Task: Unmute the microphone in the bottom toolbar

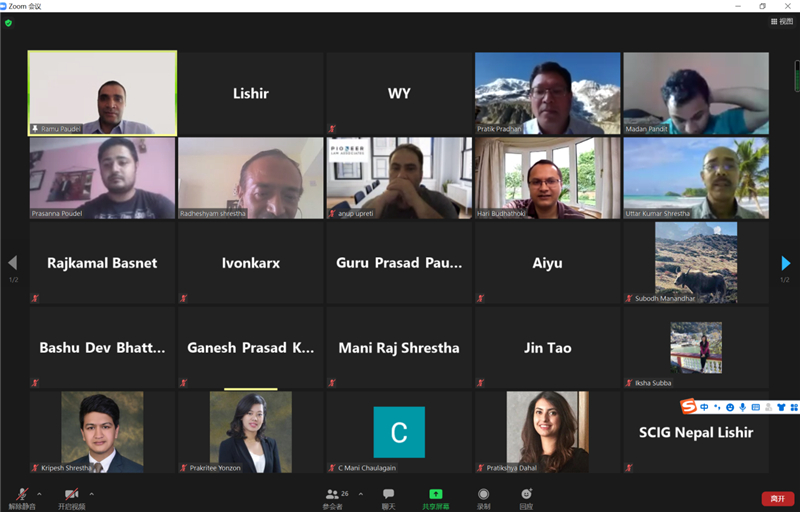Action: tap(22, 494)
